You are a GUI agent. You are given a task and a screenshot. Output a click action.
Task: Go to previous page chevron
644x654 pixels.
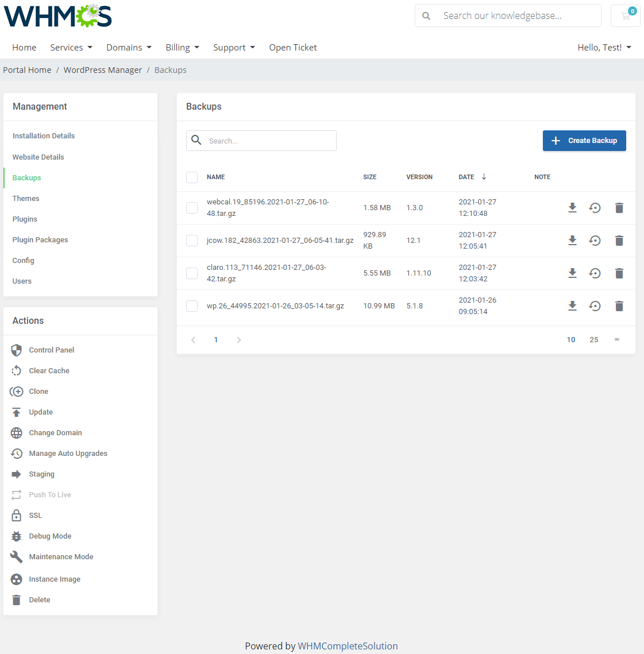[x=193, y=340]
